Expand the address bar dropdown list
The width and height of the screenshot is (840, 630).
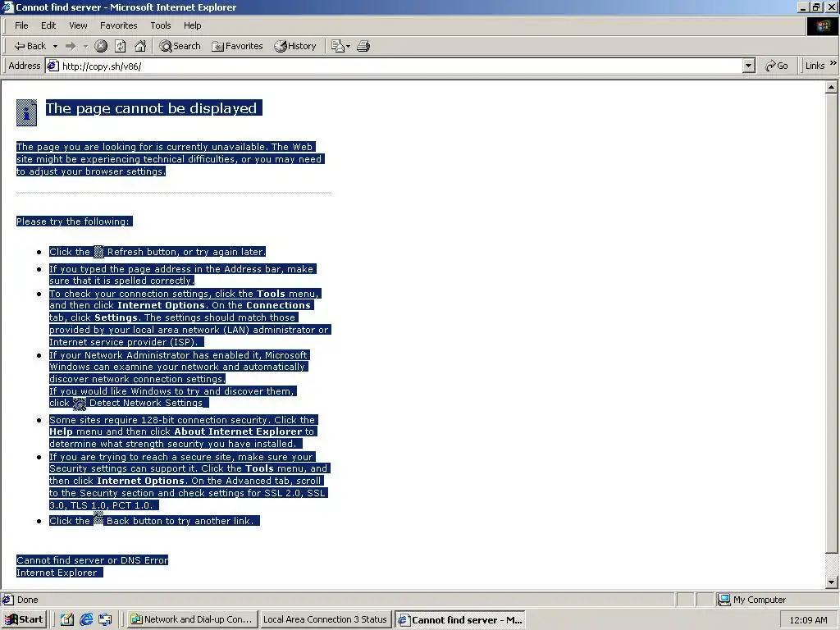[x=749, y=66]
